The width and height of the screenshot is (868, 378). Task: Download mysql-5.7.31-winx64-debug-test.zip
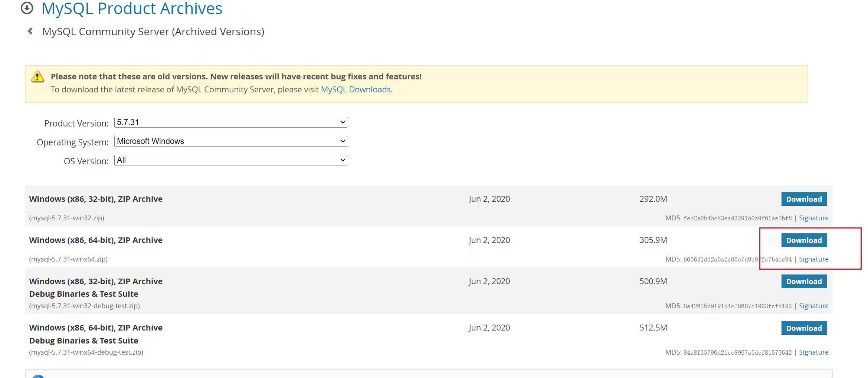804,328
